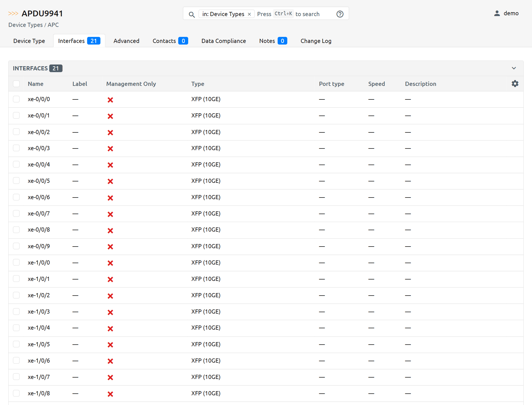Open search help question mark icon

pos(340,14)
